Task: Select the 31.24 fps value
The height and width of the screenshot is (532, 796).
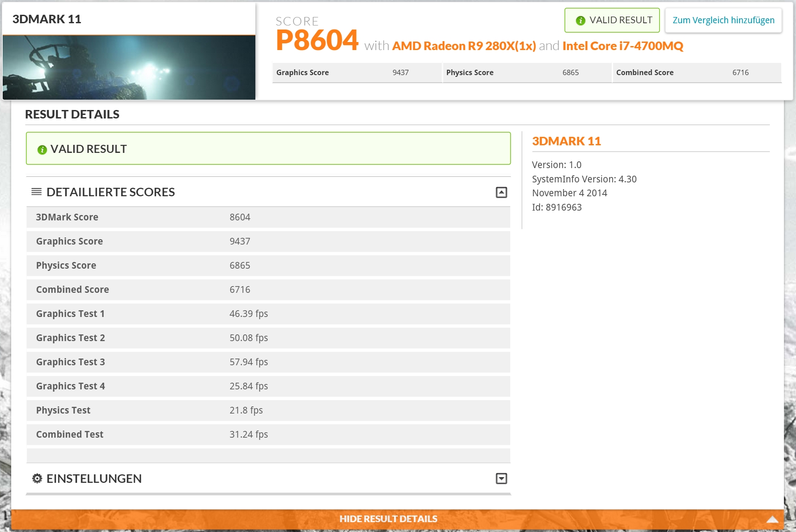Action: 249,434
